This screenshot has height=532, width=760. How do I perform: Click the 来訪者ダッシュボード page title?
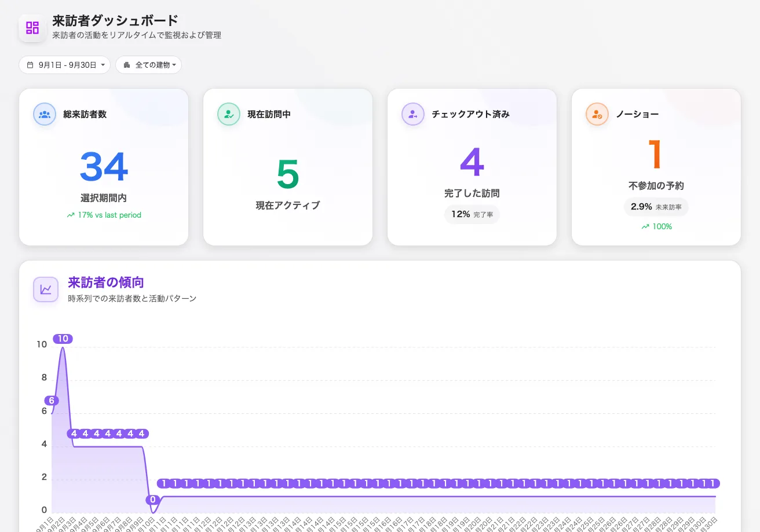coord(115,21)
